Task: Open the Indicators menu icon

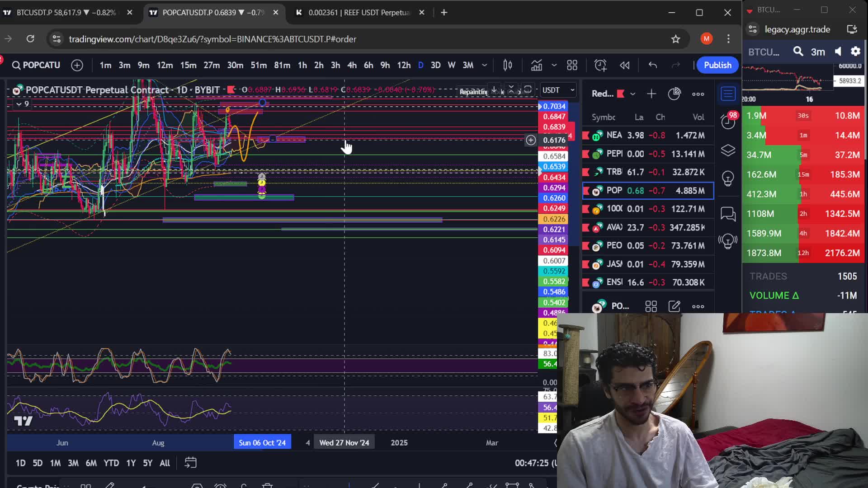Action: pos(537,65)
